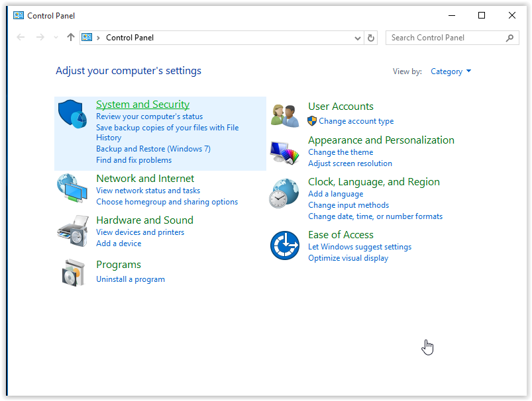The height and width of the screenshot is (401, 532).
Task: Open Clock, Language, and Region category
Action: pyautogui.click(x=374, y=182)
